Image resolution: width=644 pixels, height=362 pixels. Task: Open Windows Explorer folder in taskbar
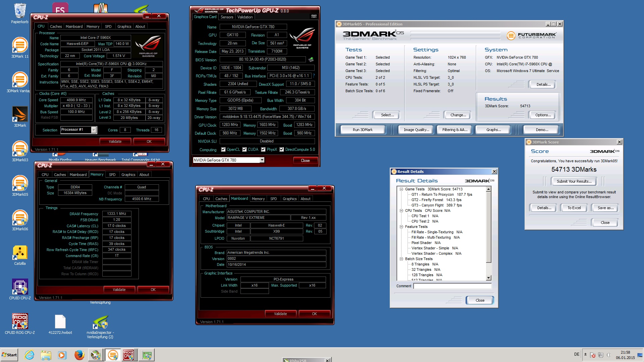pos(46,355)
